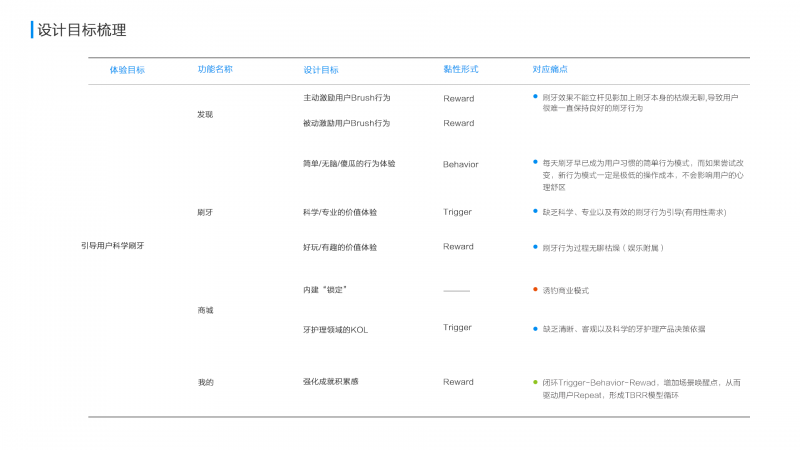Click the pain point 诱钓商业模式
This screenshot has height=450, width=800.
(565, 291)
